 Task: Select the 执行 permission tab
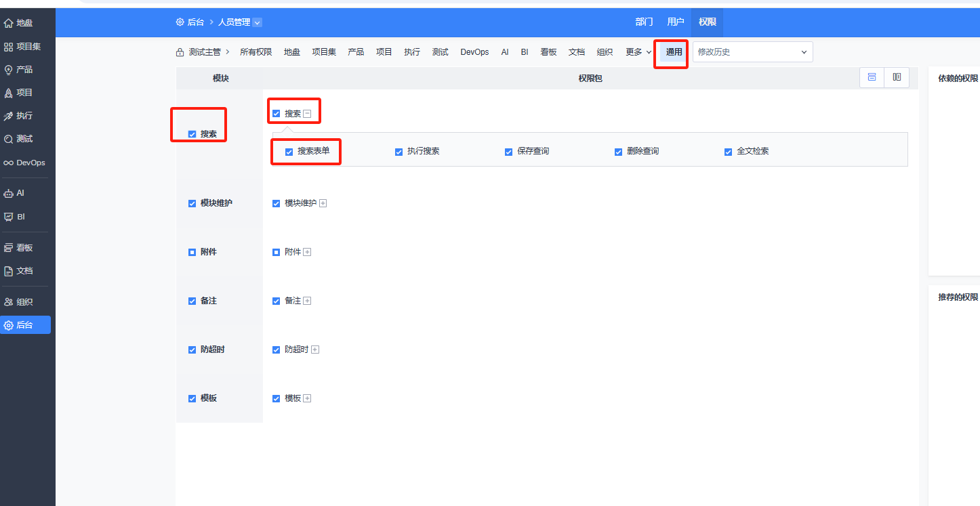[412, 52]
